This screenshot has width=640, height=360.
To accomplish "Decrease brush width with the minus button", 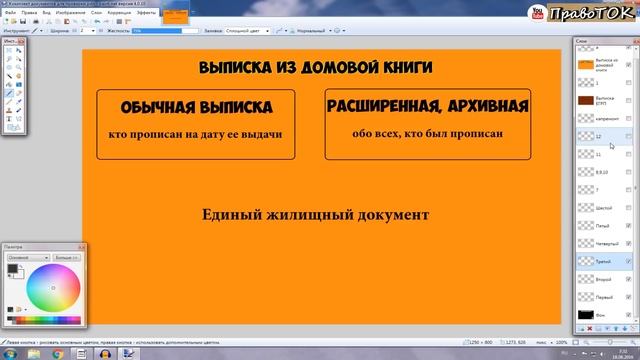I will (75, 31).
